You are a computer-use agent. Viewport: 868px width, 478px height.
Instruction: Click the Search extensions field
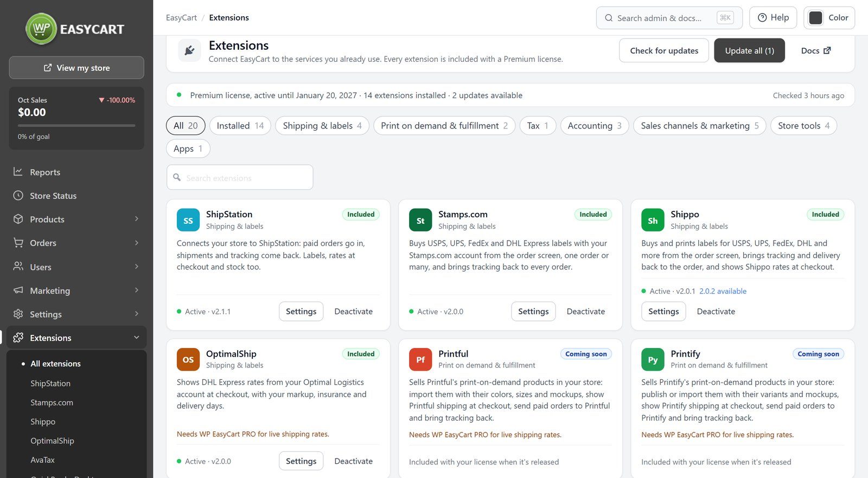coord(240,177)
